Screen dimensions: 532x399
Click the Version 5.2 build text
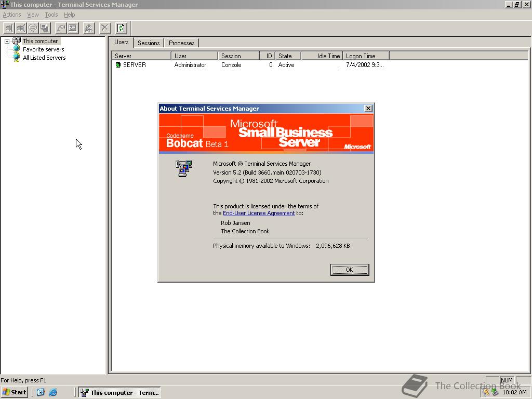pyautogui.click(x=267, y=172)
